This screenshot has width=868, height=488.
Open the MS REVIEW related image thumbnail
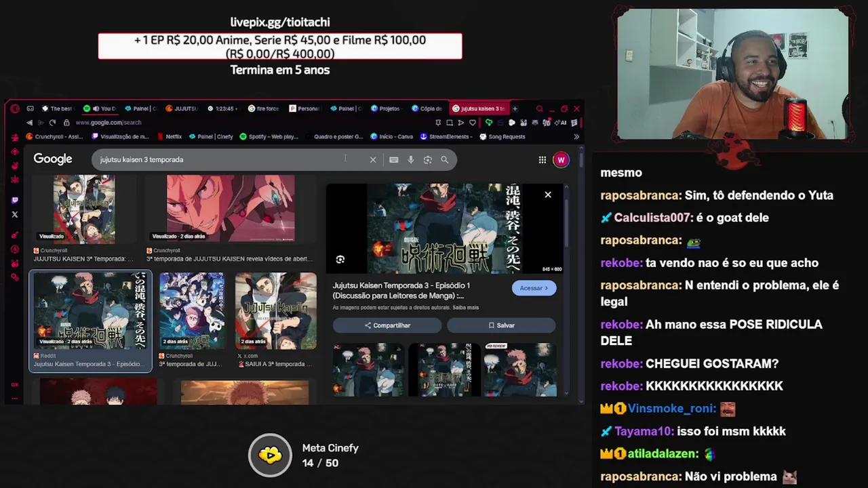click(x=520, y=369)
